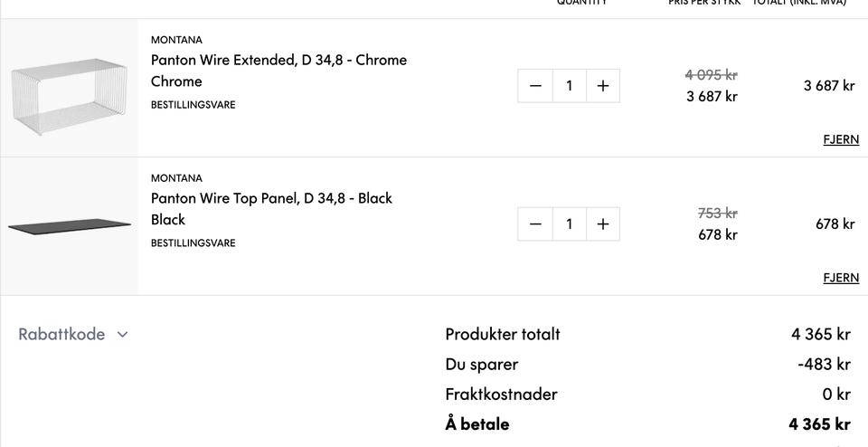Viewport: 868px width, 447px height.
Task: Click MONTANA brand above Panton Wire Extended
Action: pyautogui.click(x=176, y=40)
